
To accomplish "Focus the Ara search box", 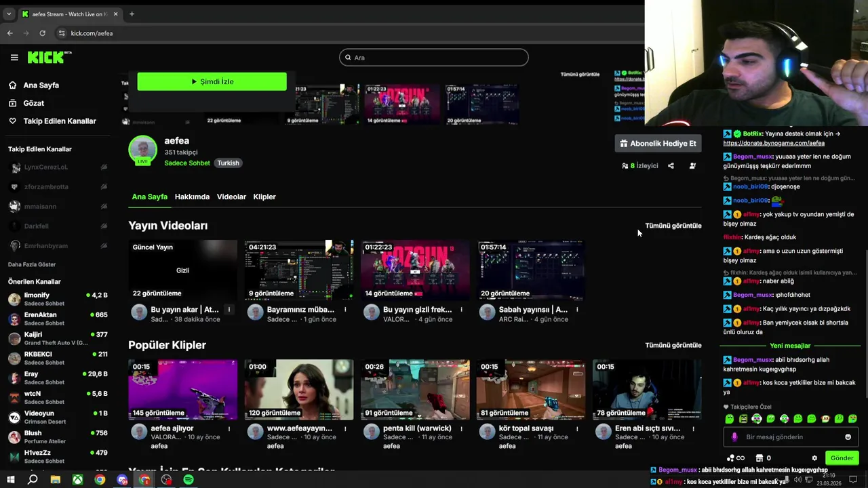I will tap(433, 58).
